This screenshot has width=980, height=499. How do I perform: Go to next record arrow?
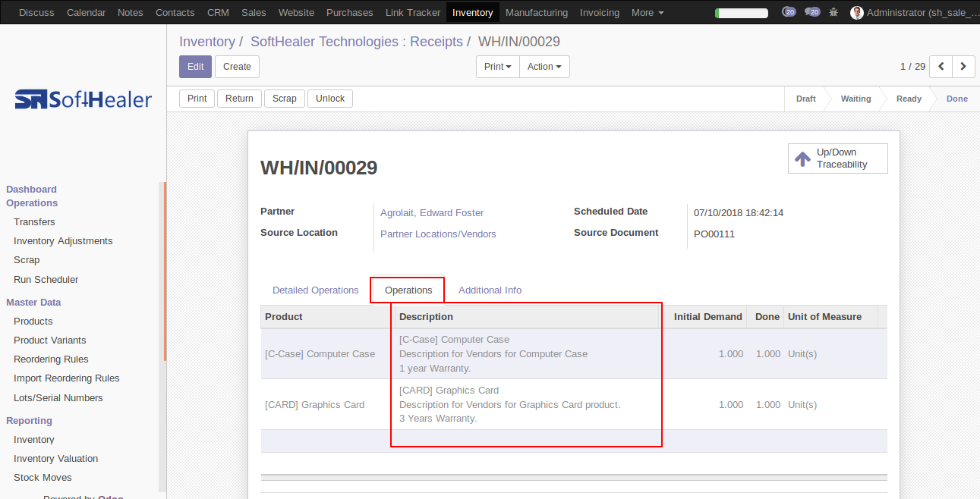tap(964, 67)
